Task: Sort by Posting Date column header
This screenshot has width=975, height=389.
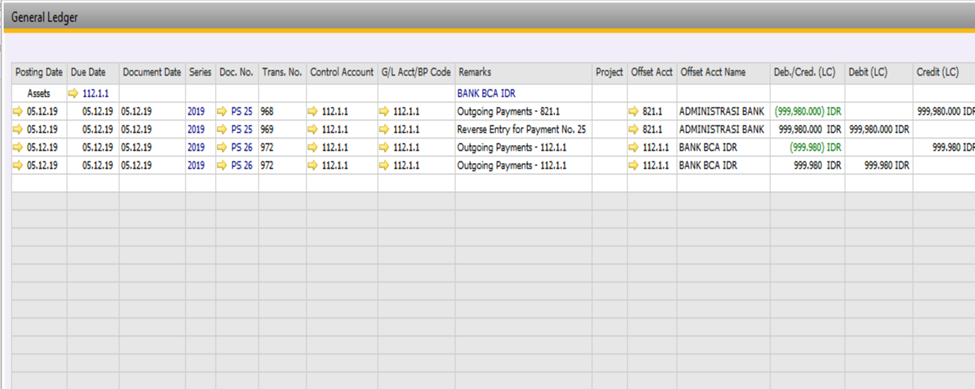Action: (x=39, y=73)
